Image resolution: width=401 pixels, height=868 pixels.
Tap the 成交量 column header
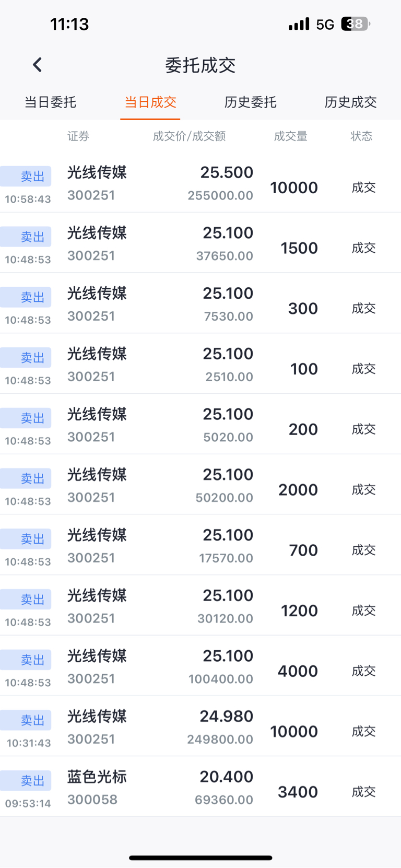click(x=290, y=136)
